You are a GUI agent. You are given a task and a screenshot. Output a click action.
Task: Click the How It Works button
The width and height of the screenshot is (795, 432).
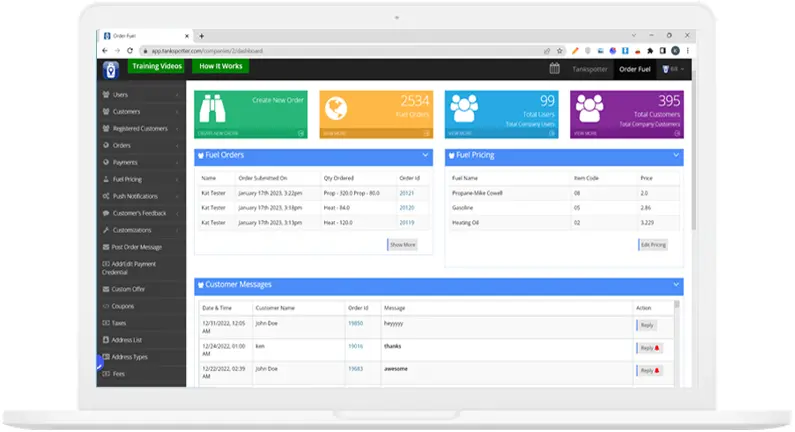221,66
